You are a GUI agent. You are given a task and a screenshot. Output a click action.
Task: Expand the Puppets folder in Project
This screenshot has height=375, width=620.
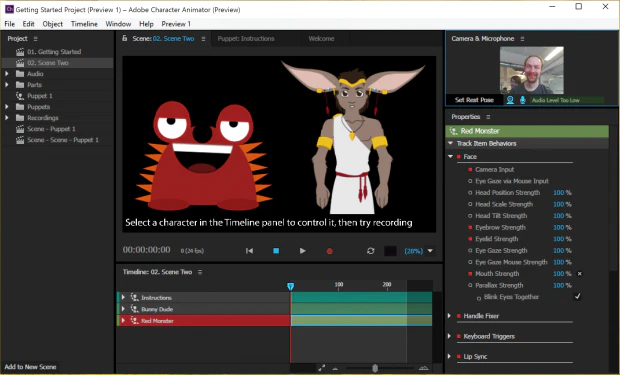tap(7, 107)
